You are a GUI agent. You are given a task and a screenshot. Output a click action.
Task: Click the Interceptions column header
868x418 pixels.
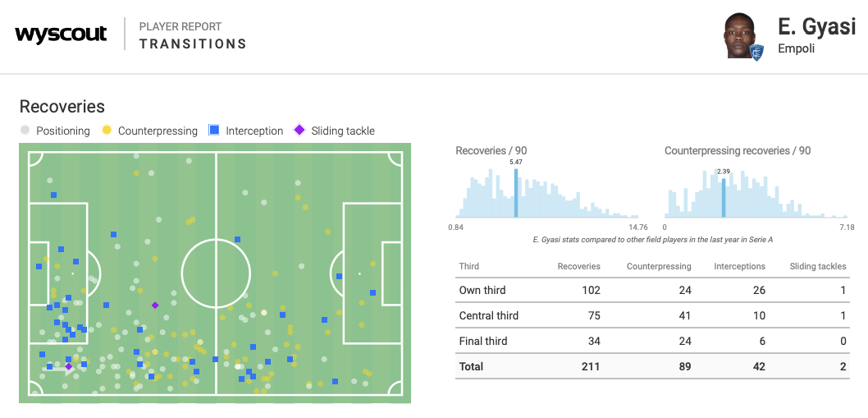[739, 266]
